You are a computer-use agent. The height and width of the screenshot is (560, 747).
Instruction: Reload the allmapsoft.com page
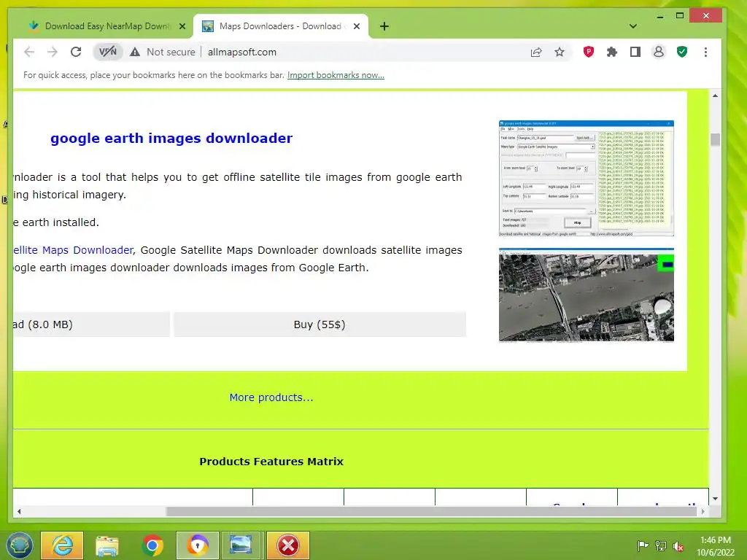pos(76,52)
